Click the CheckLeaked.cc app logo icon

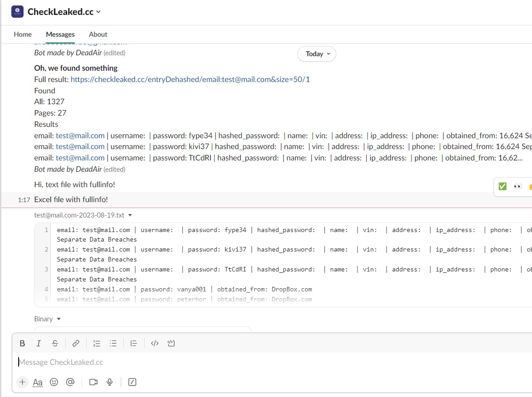coord(17,11)
